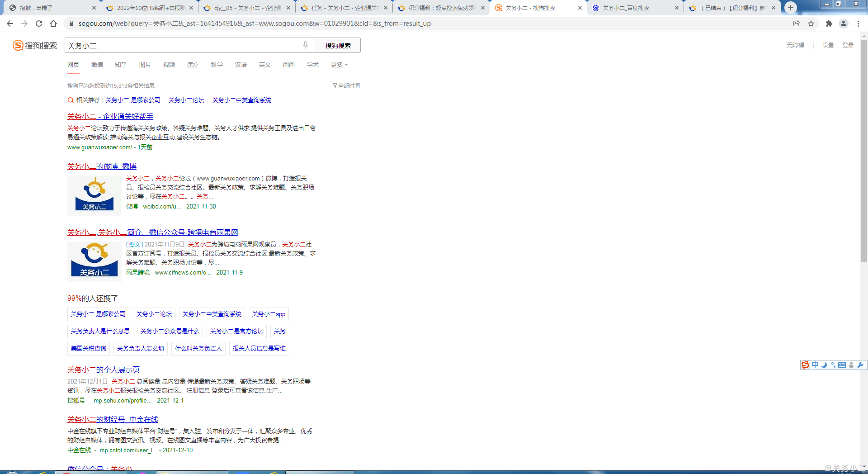Share this page icon in address bar
This screenshot has height=474, width=868.
tap(796, 24)
